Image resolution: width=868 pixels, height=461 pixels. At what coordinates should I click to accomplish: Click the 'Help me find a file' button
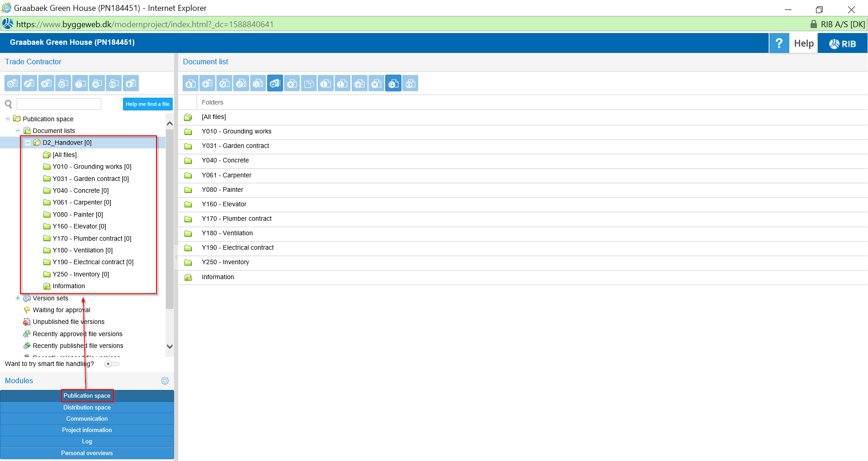[x=147, y=104]
